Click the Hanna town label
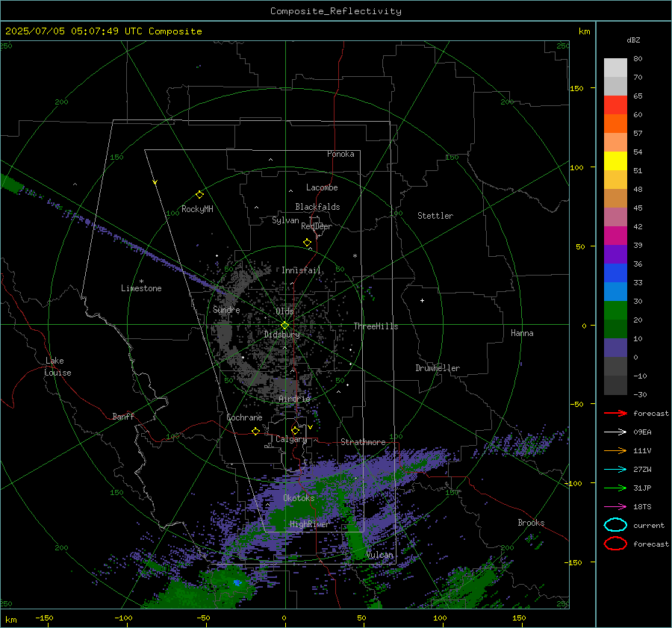The image size is (672, 628). (522, 333)
